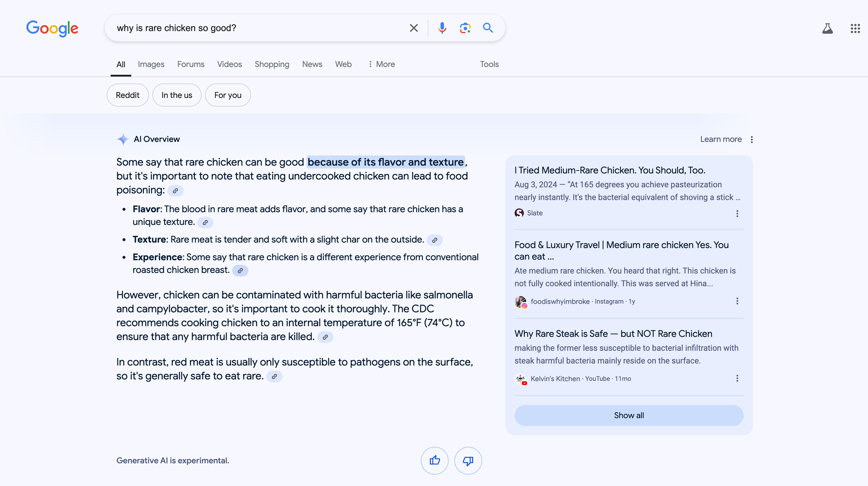868x486 pixels.
Task: Click the clear (X) icon in search bar
Action: point(414,28)
